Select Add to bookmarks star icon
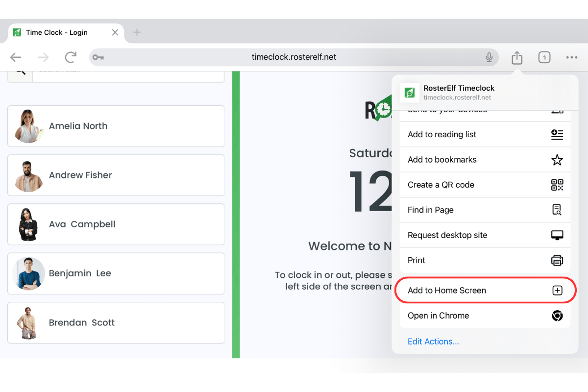 557,159
